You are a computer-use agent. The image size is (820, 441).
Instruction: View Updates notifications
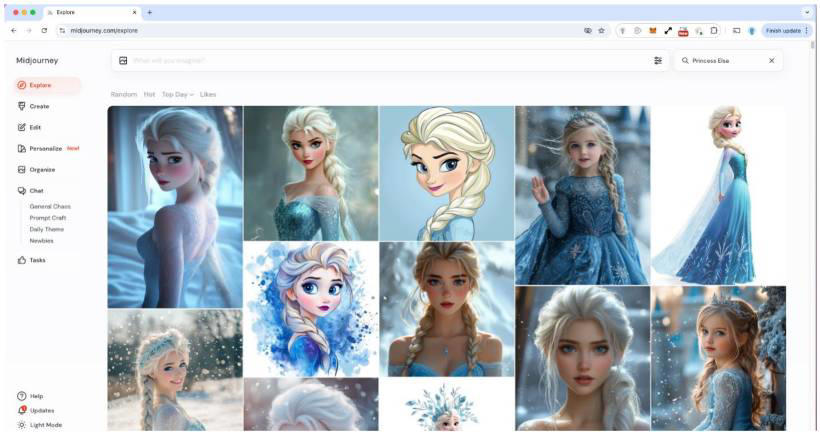coord(36,411)
